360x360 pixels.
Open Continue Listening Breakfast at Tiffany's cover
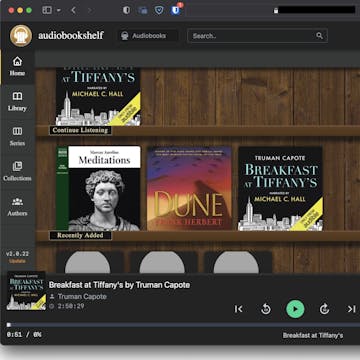point(98,97)
